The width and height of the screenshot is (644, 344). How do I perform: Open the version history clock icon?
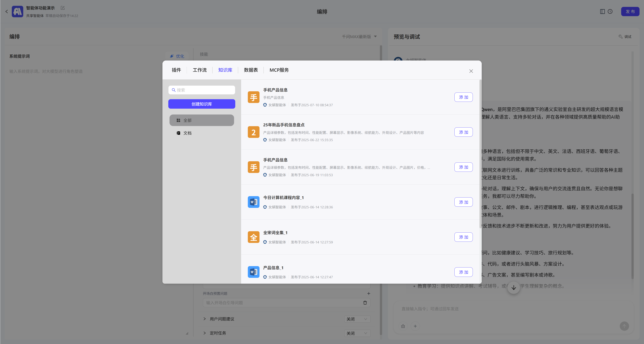(610, 12)
